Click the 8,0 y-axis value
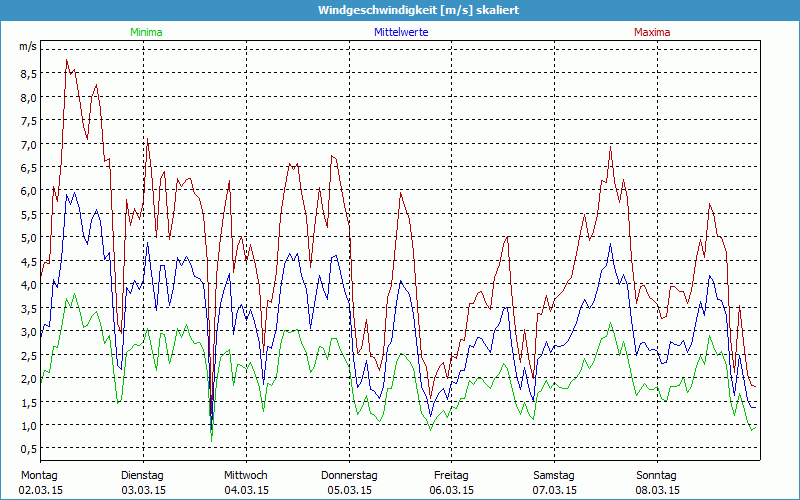The width and height of the screenshot is (800, 500). click(28, 97)
